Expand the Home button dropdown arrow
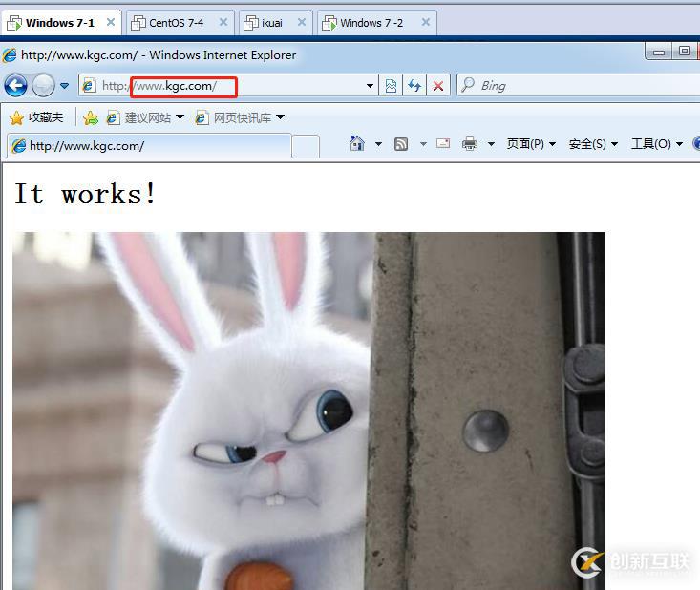 [x=378, y=144]
